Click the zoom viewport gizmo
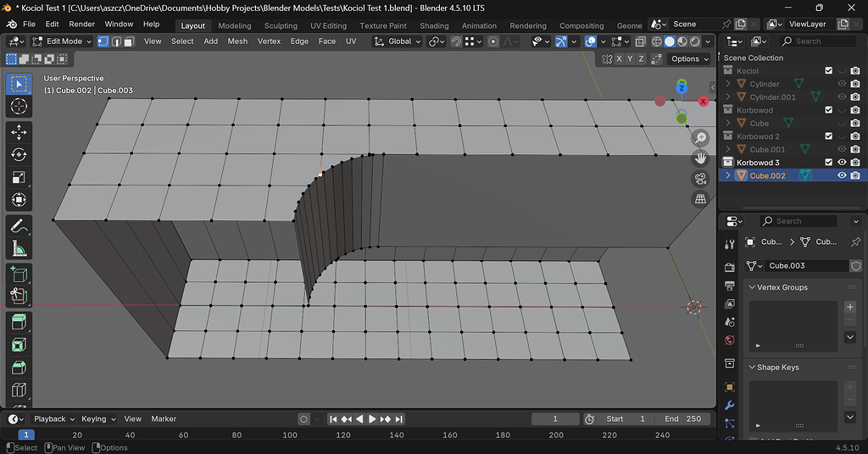This screenshot has width=868, height=454. [x=701, y=138]
